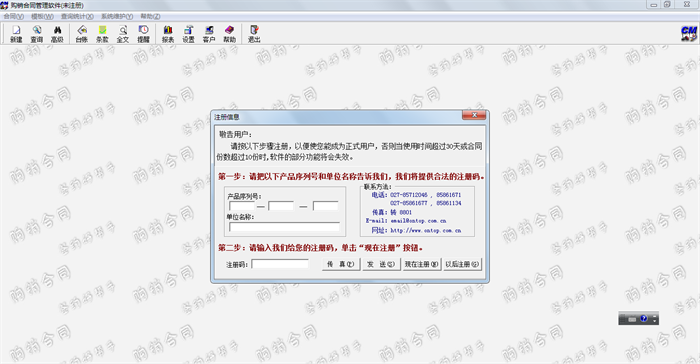Open the 合同(V) menu

[13, 17]
